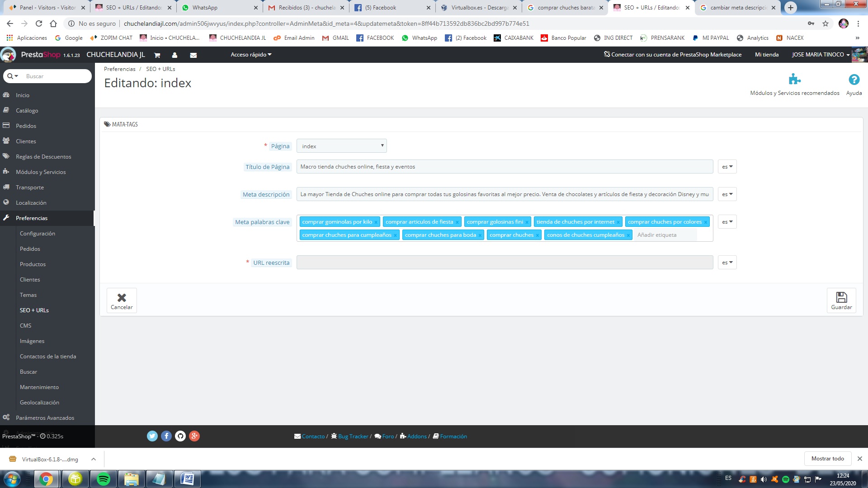The width and height of the screenshot is (868, 488).
Task: Open Catálogo in the sidebar
Action: pos(27,111)
